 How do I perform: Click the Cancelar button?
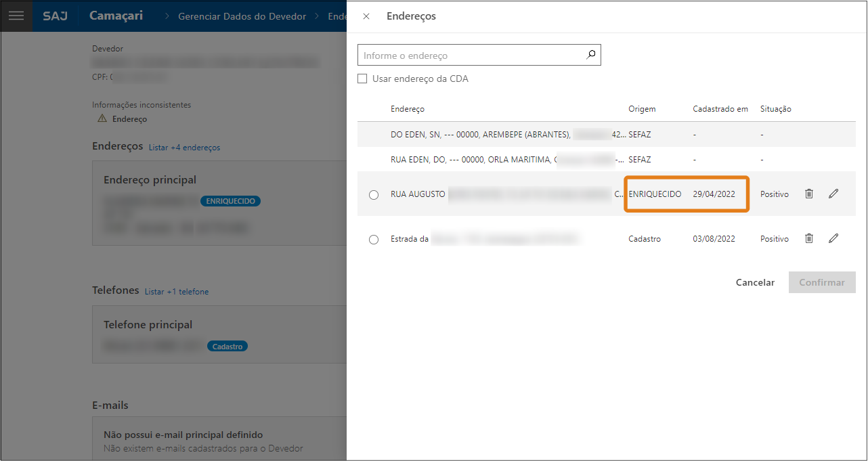pyautogui.click(x=755, y=282)
